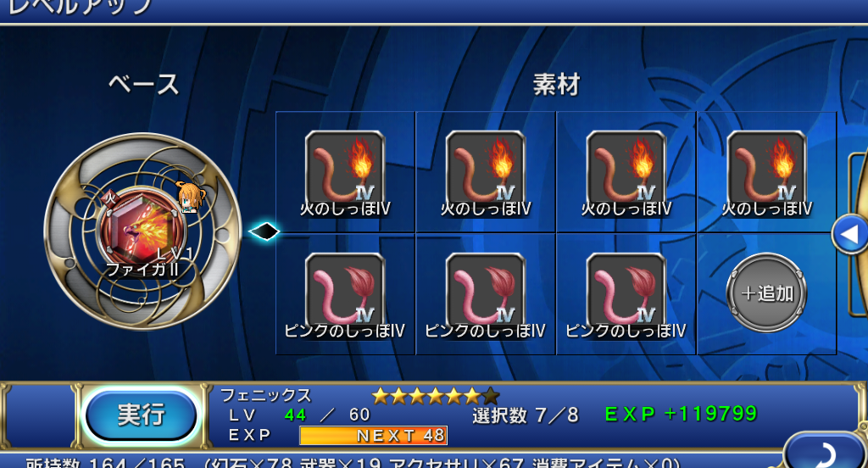Click the NEXT 48 EXP gauge

coord(373,435)
